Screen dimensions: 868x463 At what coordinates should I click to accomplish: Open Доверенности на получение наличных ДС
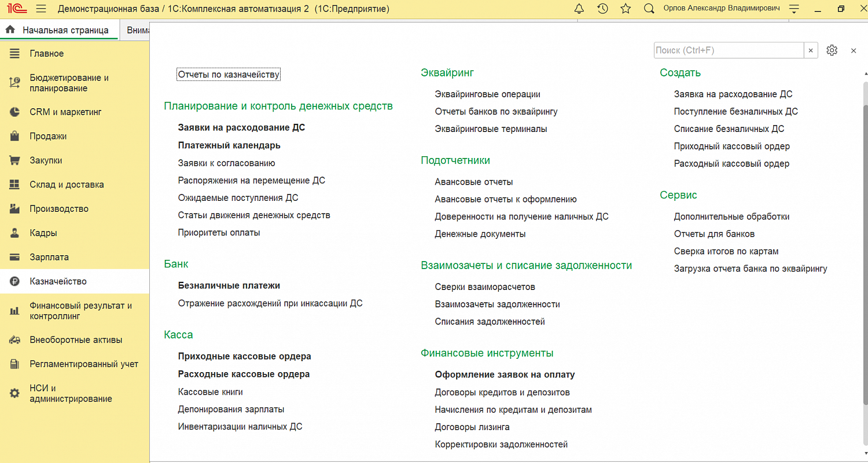click(x=521, y=216)
